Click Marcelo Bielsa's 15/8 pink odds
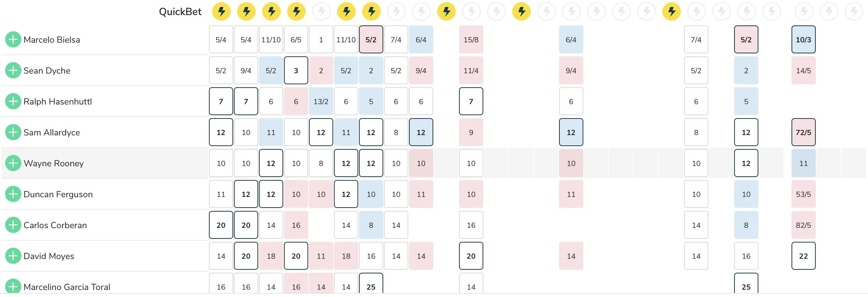This screenshot has height=297, width=868. pyautogui.click(x=471, y=39)
